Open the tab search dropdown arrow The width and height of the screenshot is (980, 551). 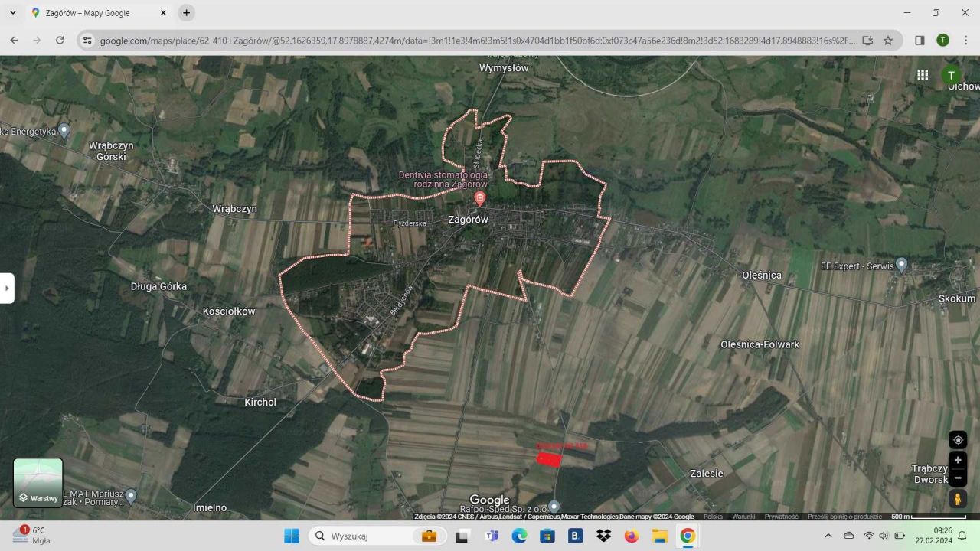[x=13, y=13]
